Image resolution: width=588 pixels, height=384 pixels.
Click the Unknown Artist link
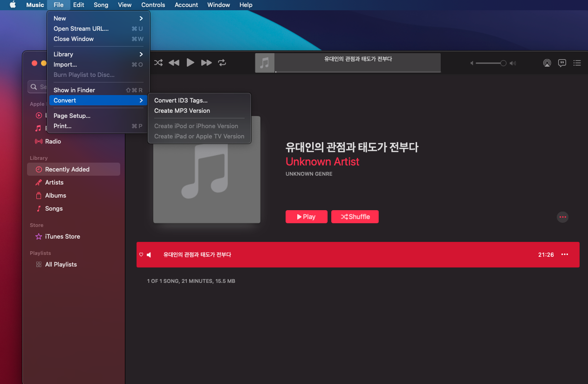(322, 162)
